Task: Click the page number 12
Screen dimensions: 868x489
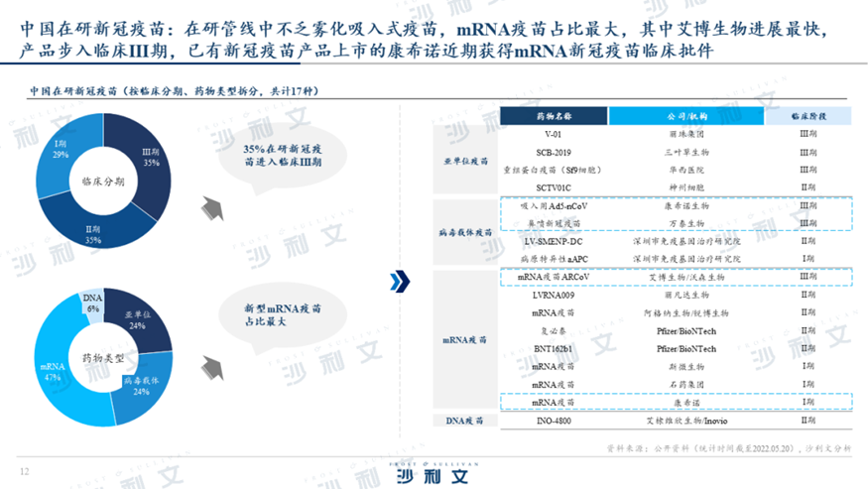Action: click(25, 471)
